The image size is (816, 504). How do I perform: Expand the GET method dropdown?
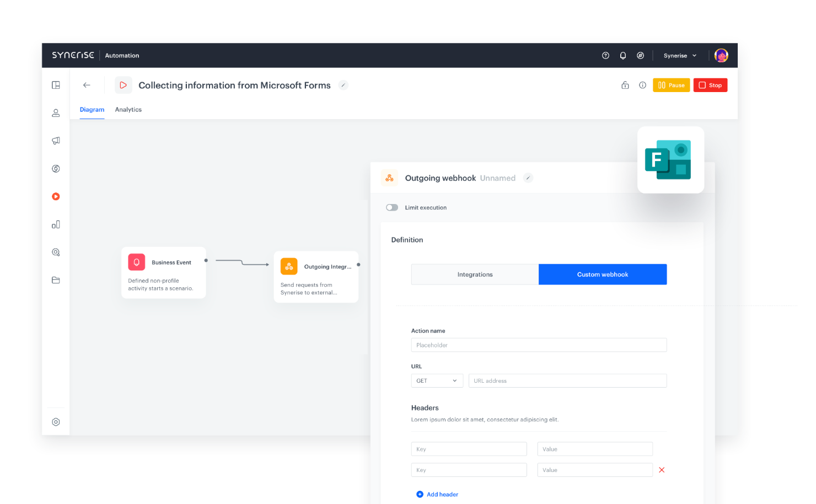coord(437,380)
